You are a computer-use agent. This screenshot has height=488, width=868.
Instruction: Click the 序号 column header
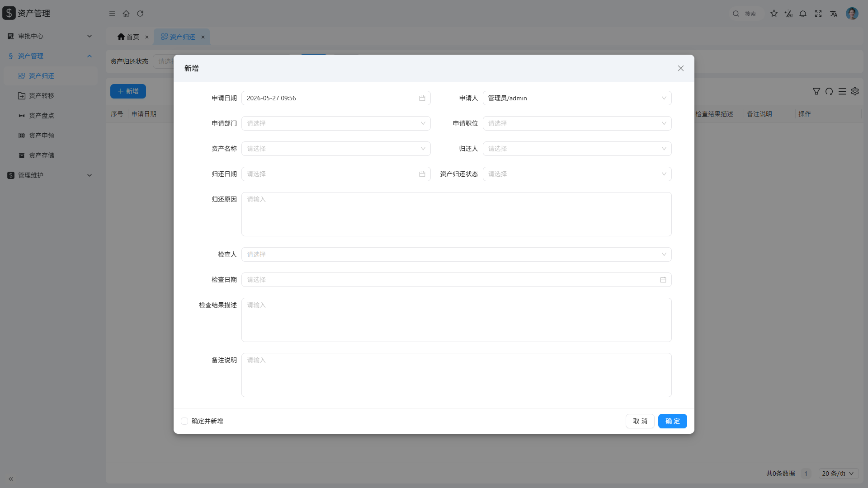click(x=117, y=114)
